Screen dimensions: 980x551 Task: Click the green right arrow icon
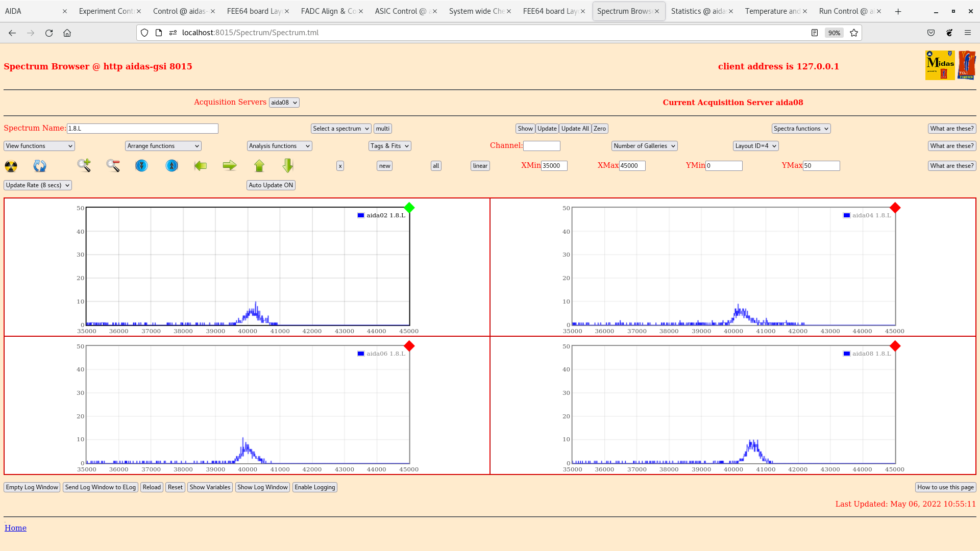(x=230, y=165)
